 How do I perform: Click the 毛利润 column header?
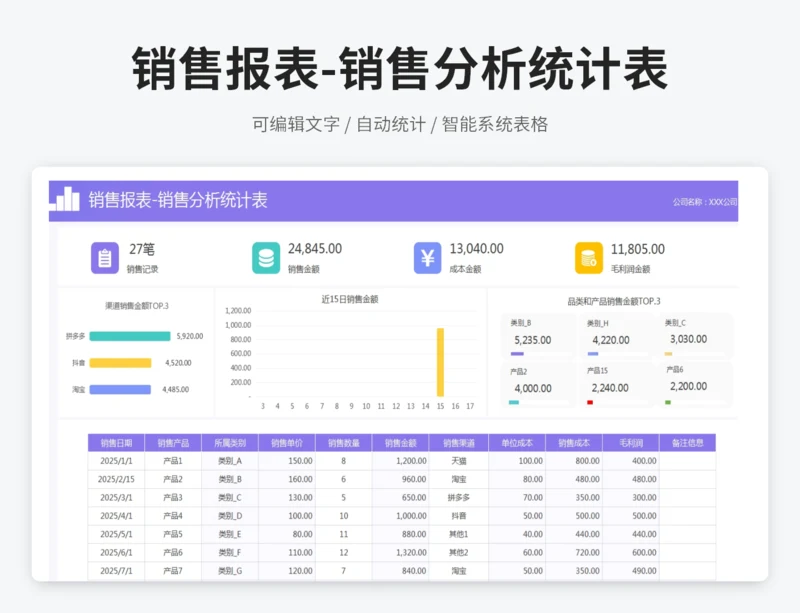pos(631,443)
